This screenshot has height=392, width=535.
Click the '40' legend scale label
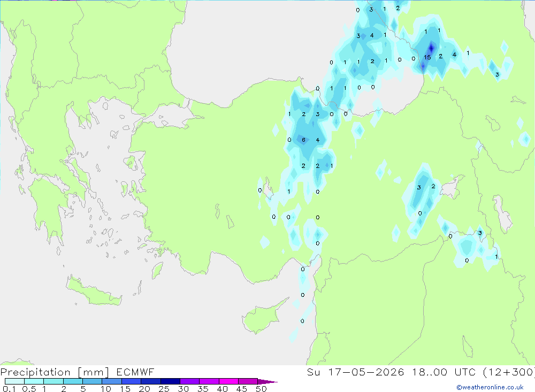pos(222,389)
